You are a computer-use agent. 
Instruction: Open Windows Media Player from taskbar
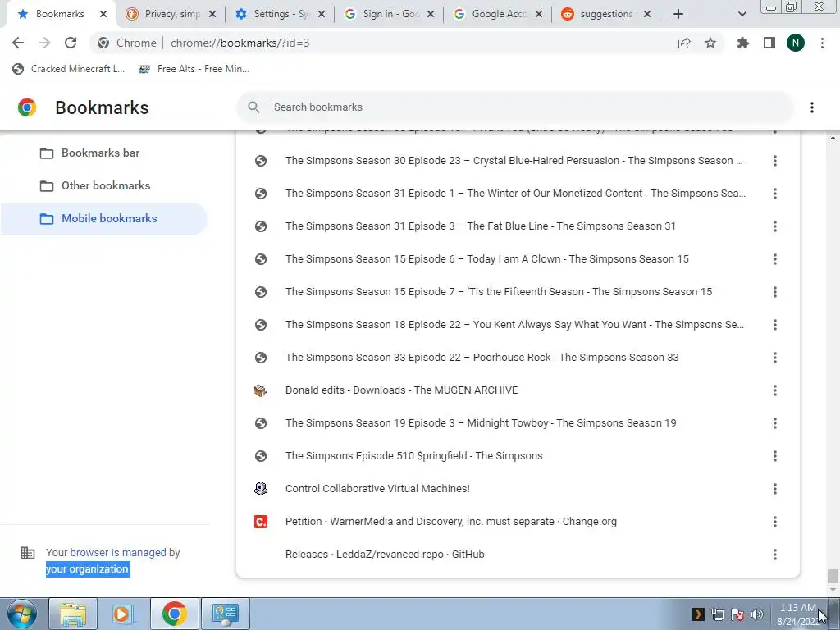tap(123, 614)
